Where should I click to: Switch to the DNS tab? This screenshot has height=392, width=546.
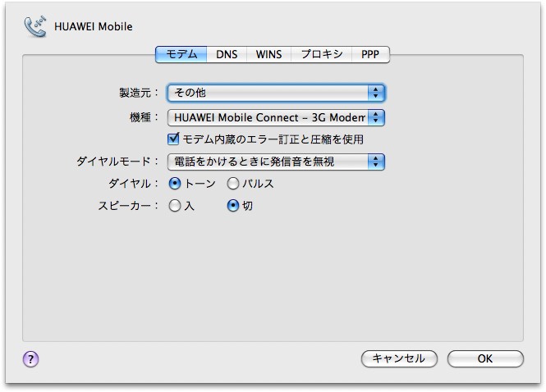coord(227,54)
